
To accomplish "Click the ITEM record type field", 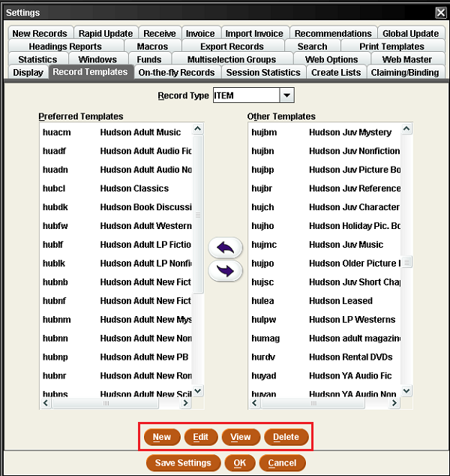I will coord(246,95).
